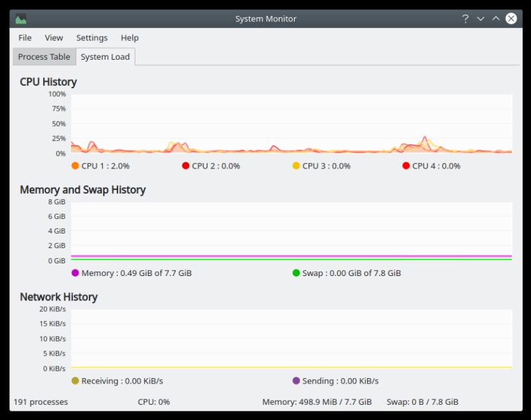The width and height of the screenshot is (531, 420).
Task: Click the green Swap legend dot
Action: 296,273
